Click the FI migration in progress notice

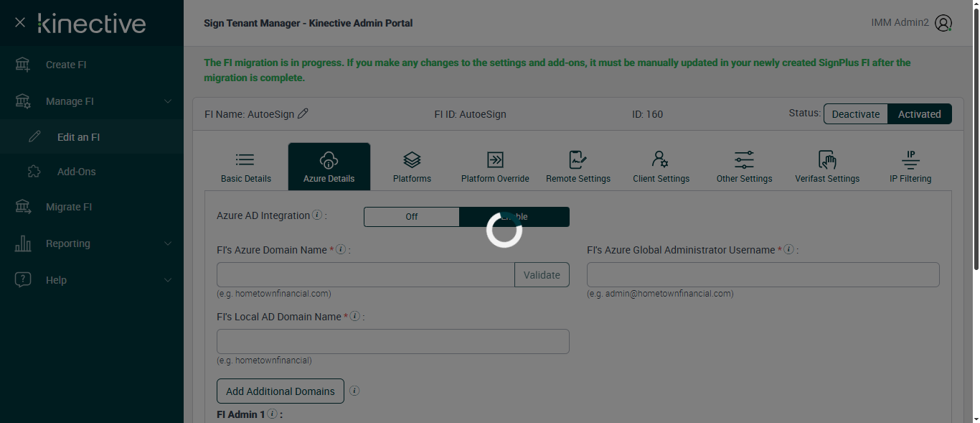pos(557,70)
